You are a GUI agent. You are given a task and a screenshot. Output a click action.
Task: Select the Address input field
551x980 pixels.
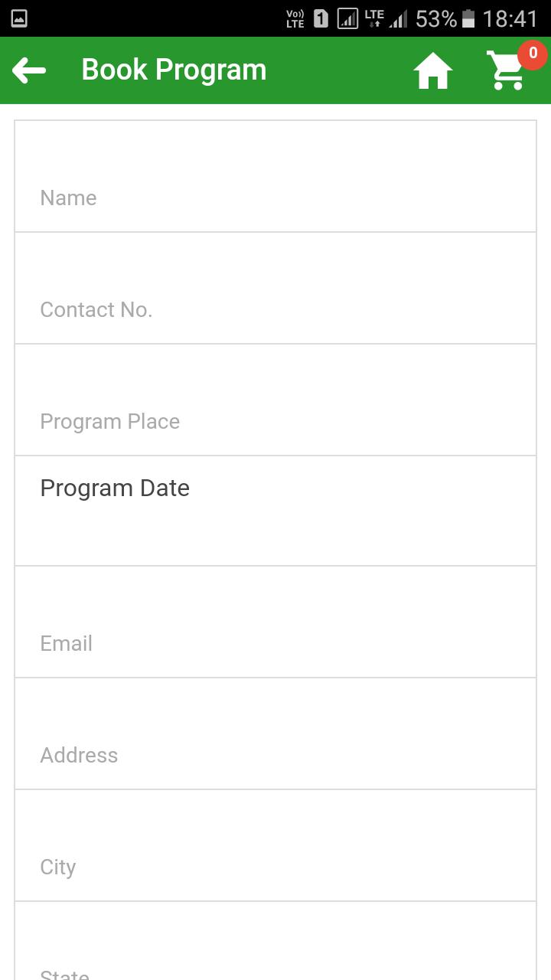point(275,741)
